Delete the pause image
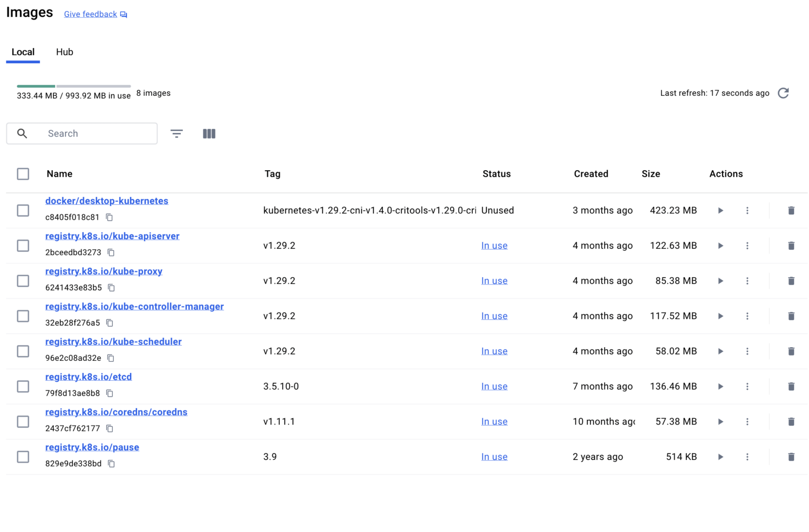 (x=791, y=457)
